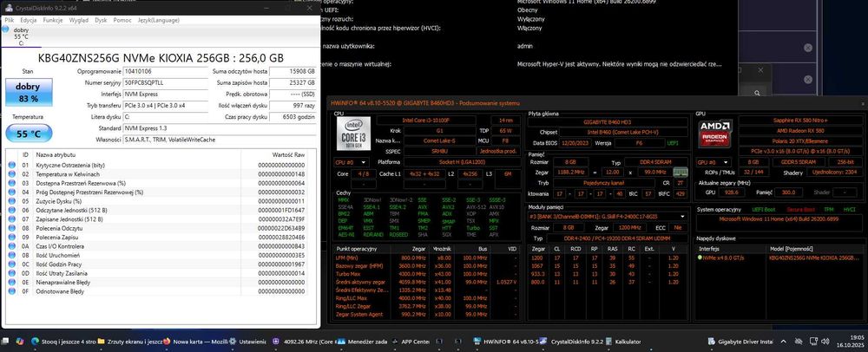Viewport: 868px width, 352px height.
Task: Switch to 'Nowa karta — Mozilla' Firefox taskbar item
Action: point(194,342)
